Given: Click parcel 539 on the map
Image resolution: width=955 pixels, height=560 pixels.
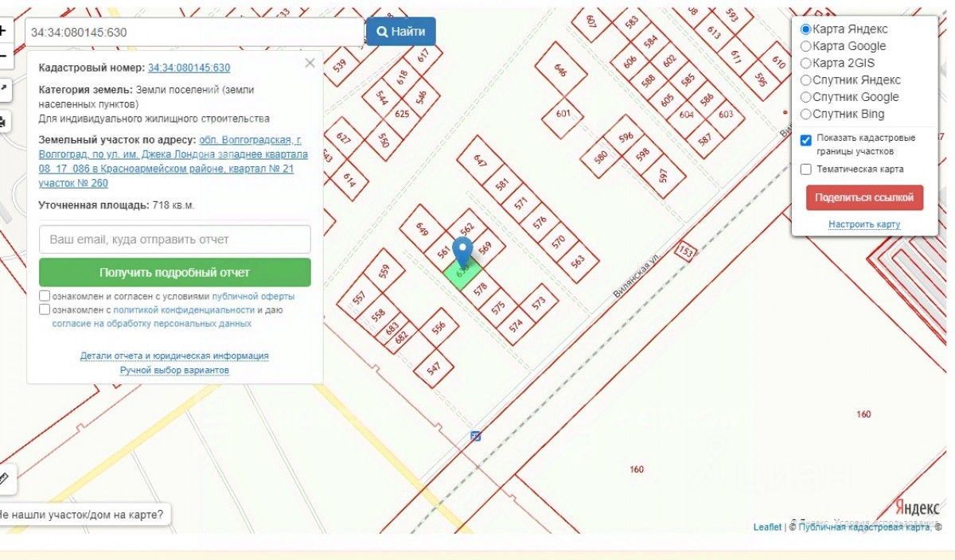Looking at the screenshot, I should click(x=341, y=64).
